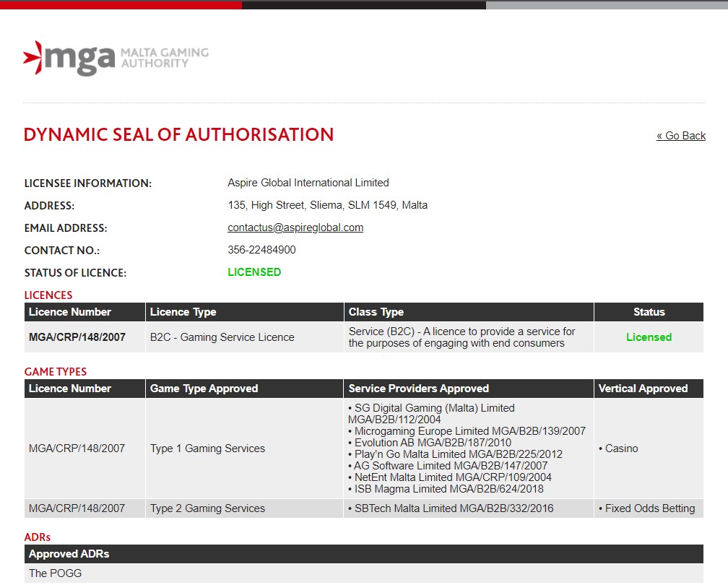Go back using the « Go Back link
Image resolution: width=728 pixels, height=585 pixels.
coord(680,136)
